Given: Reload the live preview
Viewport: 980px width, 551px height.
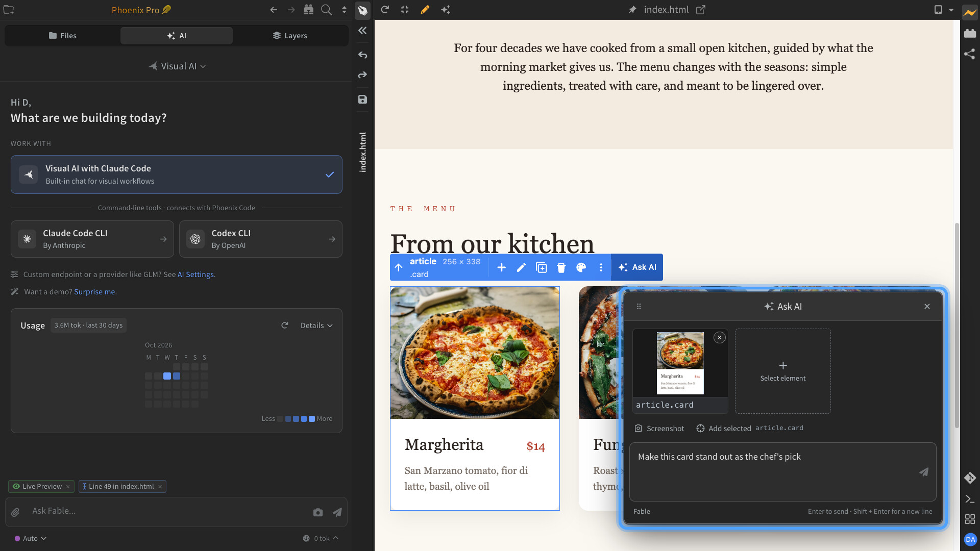Looking at the screenshot, I should pos(385,10).
